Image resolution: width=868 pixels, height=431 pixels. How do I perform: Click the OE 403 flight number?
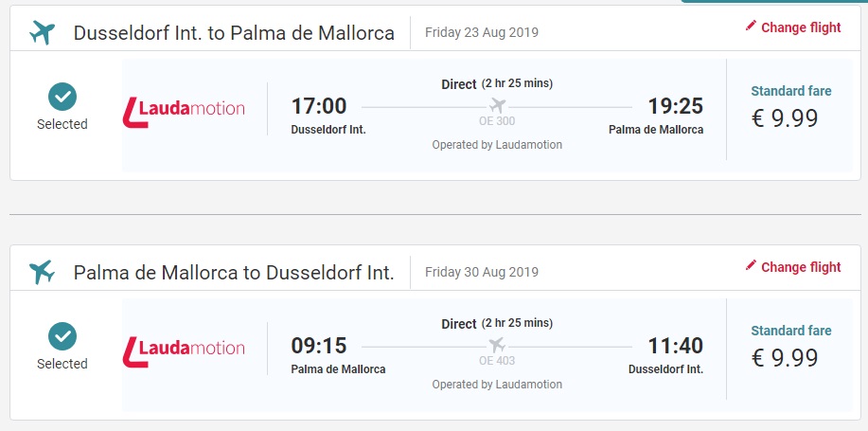click(x=497, y=361)
